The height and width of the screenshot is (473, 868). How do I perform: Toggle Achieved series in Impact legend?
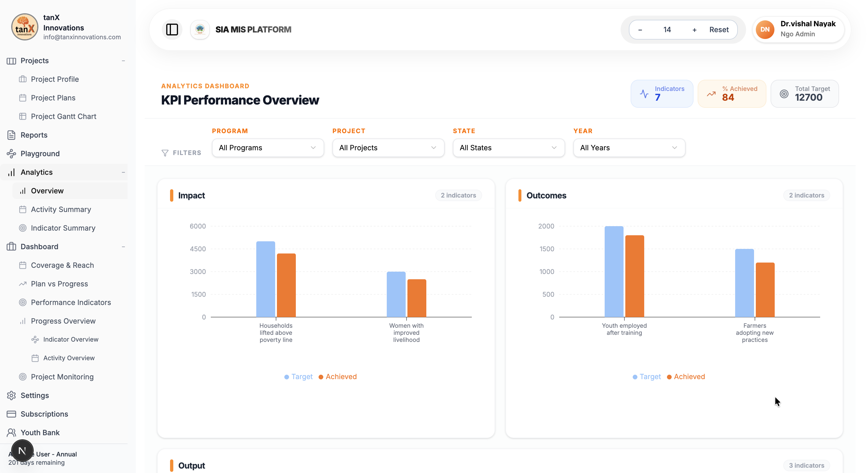[338, 377]
